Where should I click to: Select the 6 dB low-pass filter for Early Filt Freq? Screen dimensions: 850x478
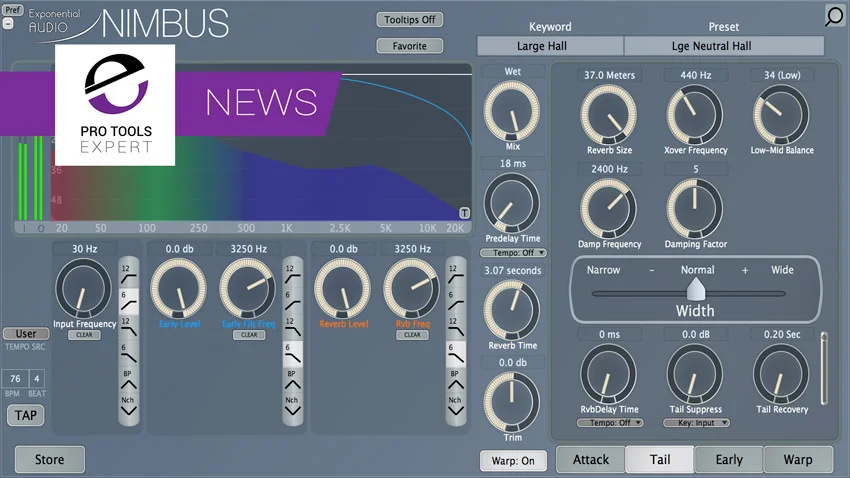[293, 354]
